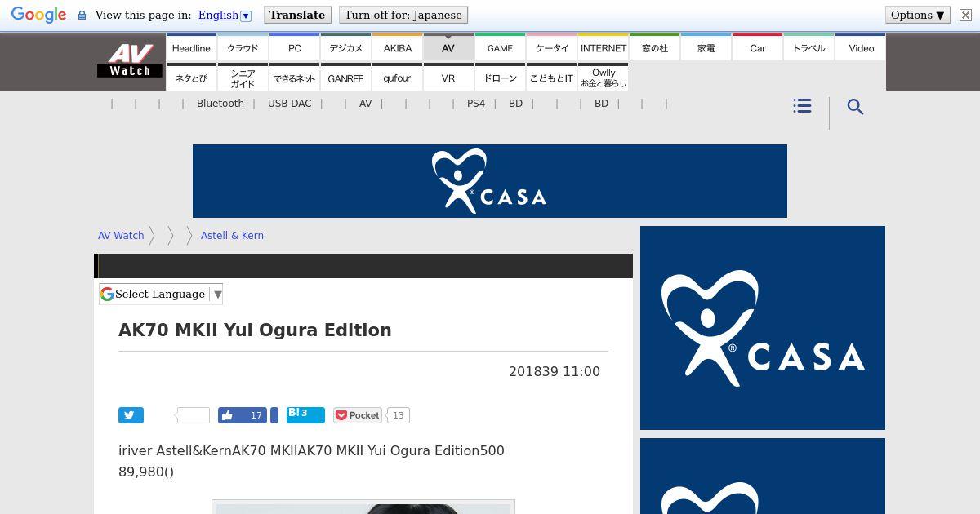Open the Owlly お金と暮らし nav tab
Image resolution: width=980 pixels, height=514 pixels.
pos(603,78)
